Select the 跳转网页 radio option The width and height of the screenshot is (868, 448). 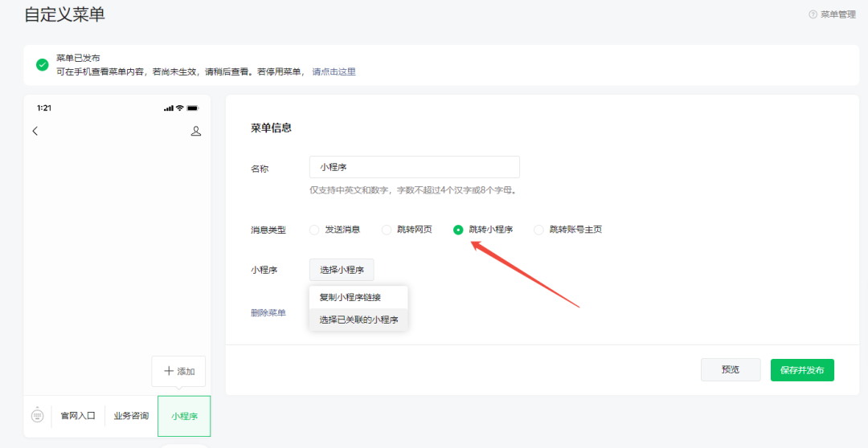click(x=387, y=230)
